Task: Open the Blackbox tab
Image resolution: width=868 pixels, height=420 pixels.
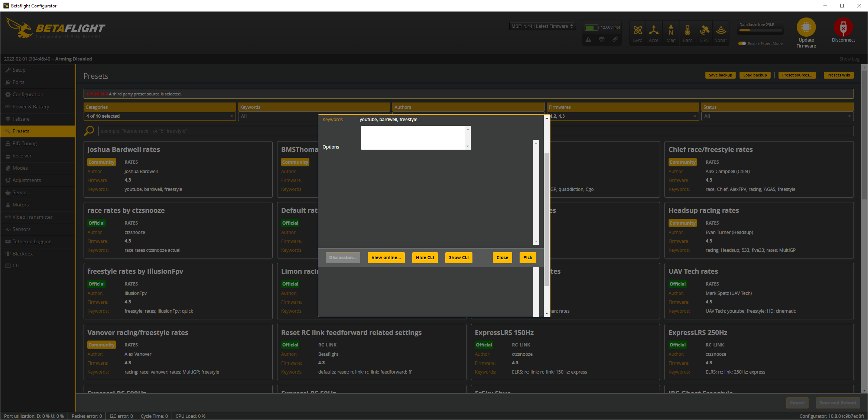Action: click(x=23, y=254)
